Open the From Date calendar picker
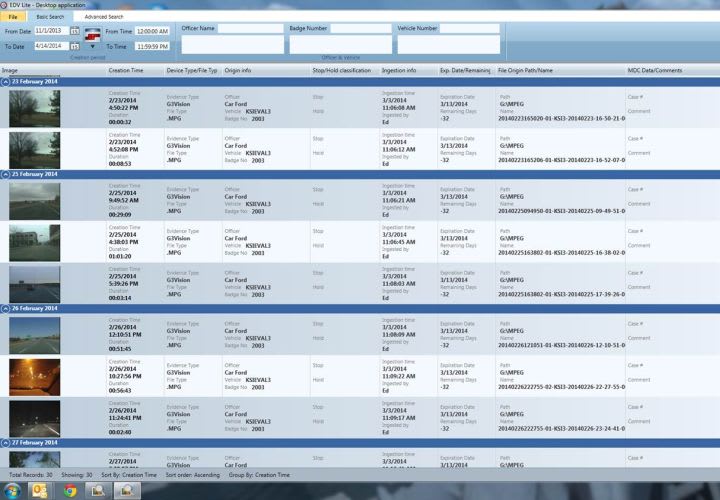Viewport: 720px width, 500px height. 75,32
